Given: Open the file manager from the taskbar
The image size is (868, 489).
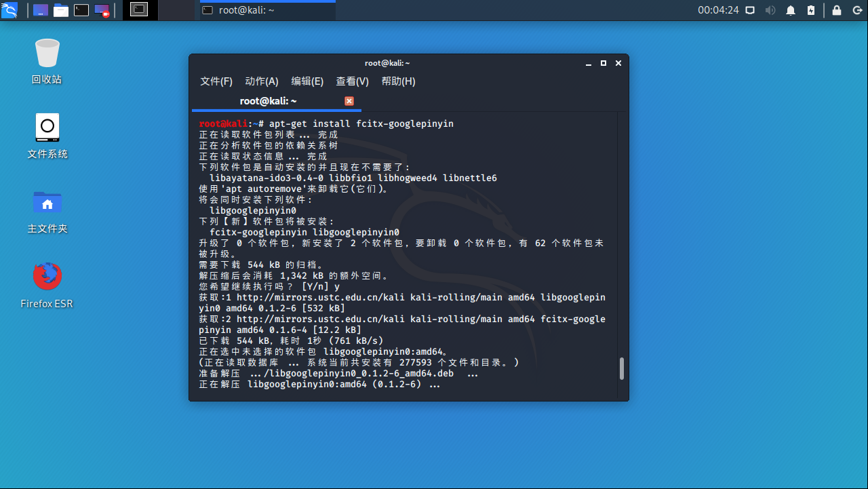Looking at the screenshot, I should tap(61, 10).
